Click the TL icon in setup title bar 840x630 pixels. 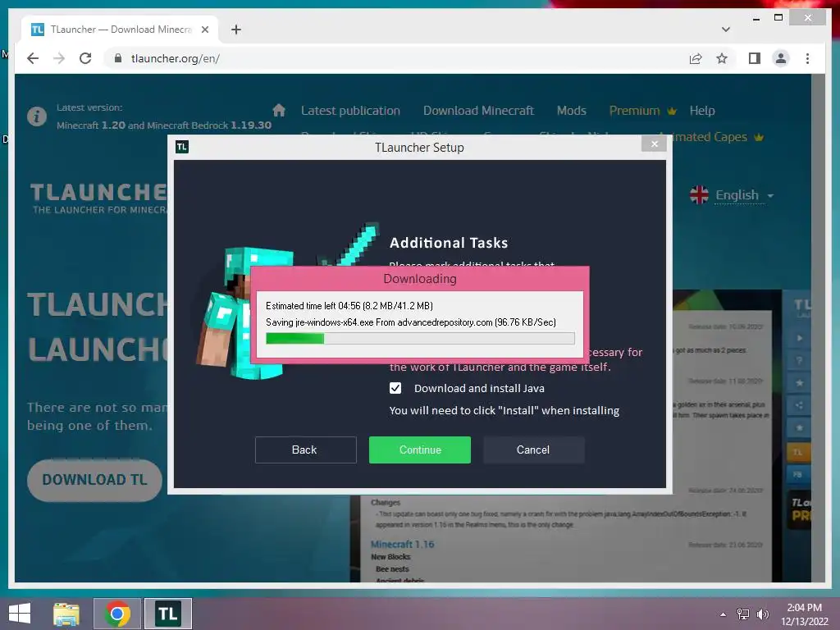tap(182, 147)
